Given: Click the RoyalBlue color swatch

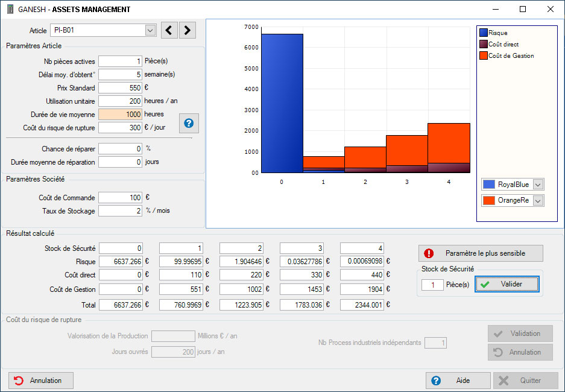Looking at the screenshot, I should click(x=489, y=185).
